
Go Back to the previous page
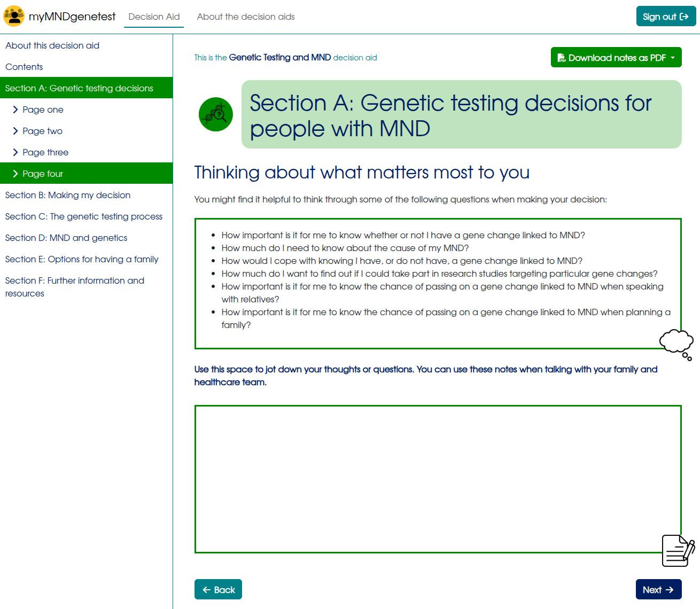(x=218, y=590)
